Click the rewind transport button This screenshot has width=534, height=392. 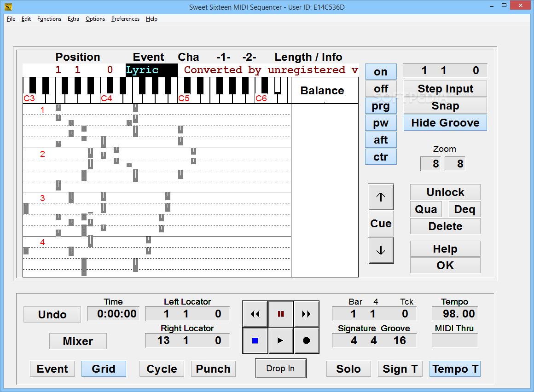point(255,314)
